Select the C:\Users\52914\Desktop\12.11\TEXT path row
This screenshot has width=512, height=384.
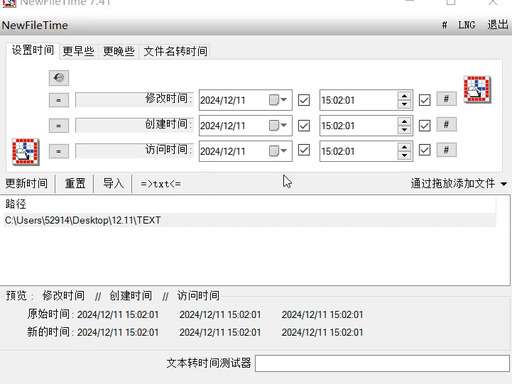(250, 220)
